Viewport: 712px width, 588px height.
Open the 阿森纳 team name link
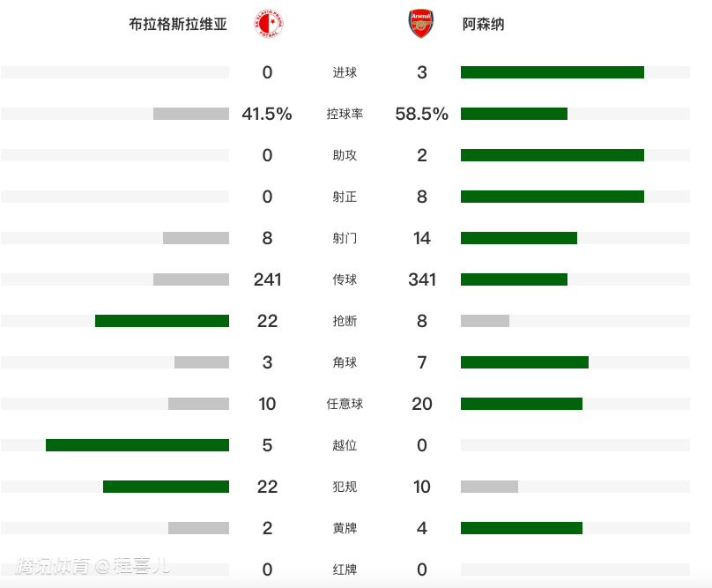click(x=484, y=25)
